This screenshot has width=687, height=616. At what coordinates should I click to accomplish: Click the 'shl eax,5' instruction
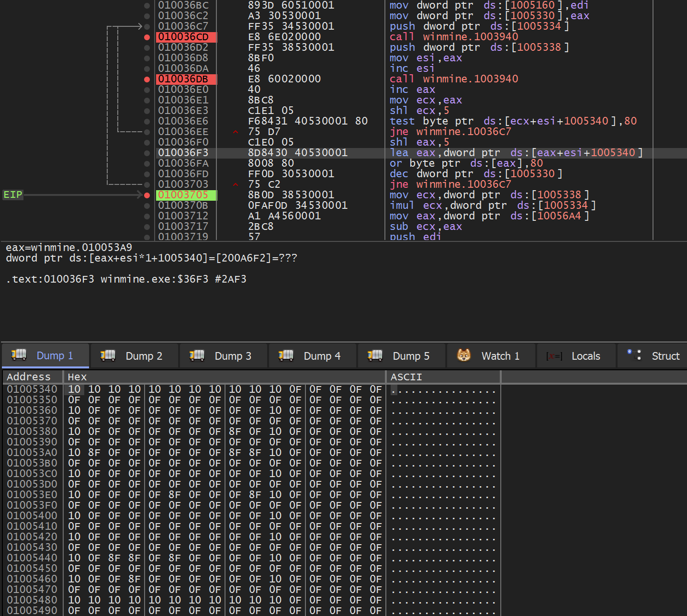[419, 142]
